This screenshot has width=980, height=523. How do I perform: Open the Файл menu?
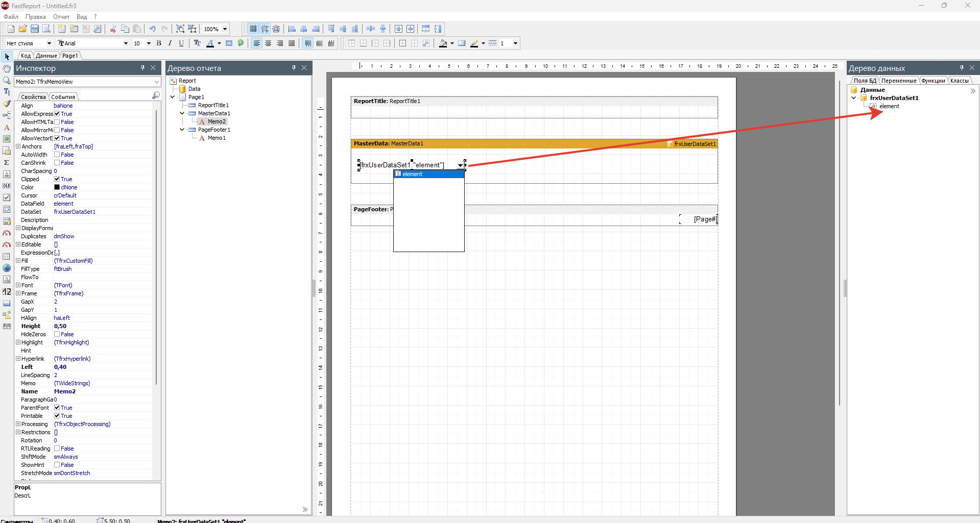pyautogui.click(x=11, y=17)
